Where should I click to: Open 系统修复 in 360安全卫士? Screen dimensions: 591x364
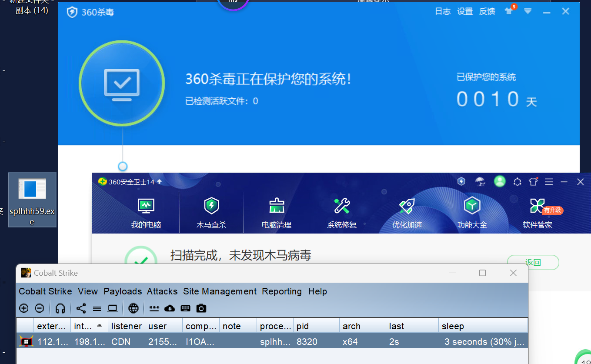pyautogui.click(x=342, y=213)
